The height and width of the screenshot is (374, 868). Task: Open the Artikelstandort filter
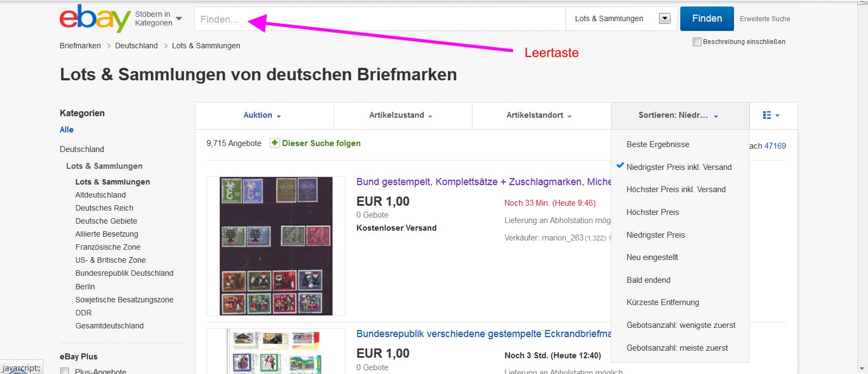pyautogui.click(x=539, y=115)
